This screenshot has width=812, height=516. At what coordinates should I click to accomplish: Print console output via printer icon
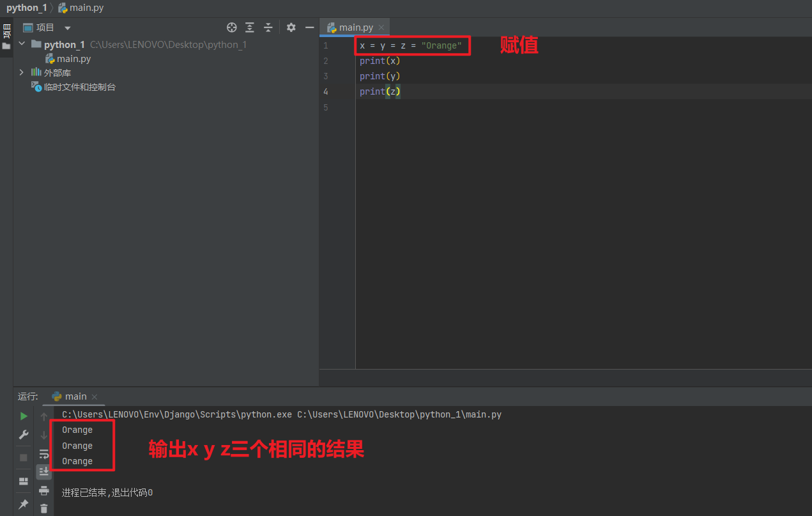coord(43,489)
